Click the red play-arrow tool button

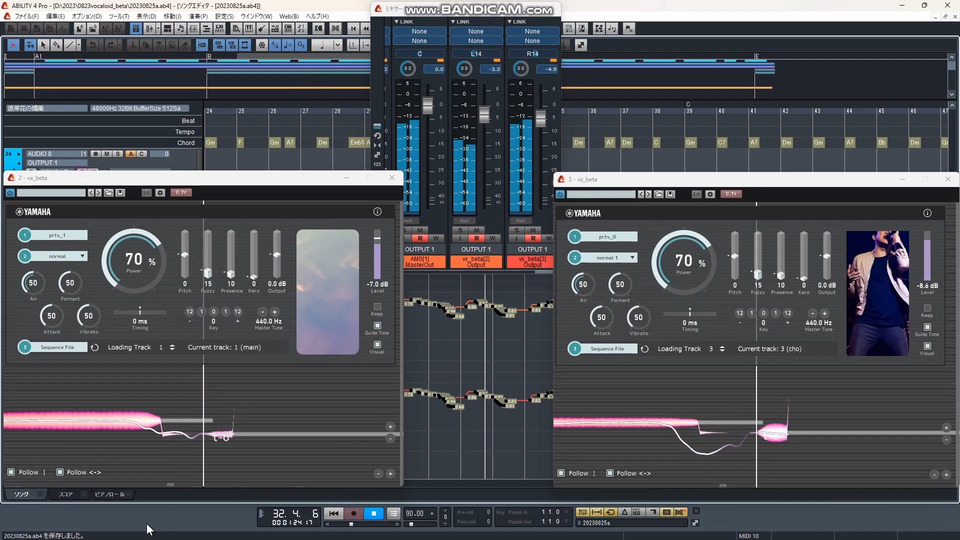pos(13,45)
